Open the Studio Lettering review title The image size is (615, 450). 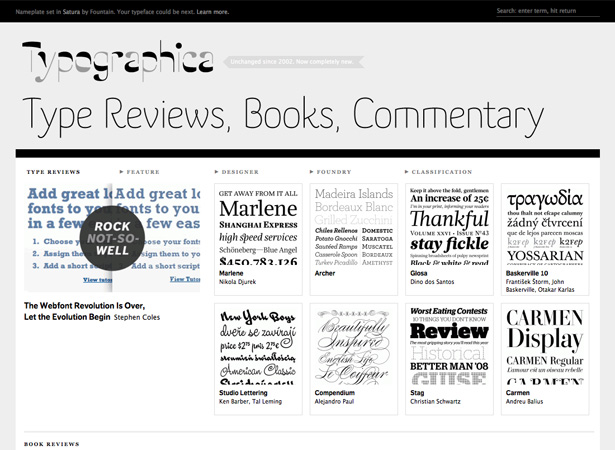tap(243, 393)
